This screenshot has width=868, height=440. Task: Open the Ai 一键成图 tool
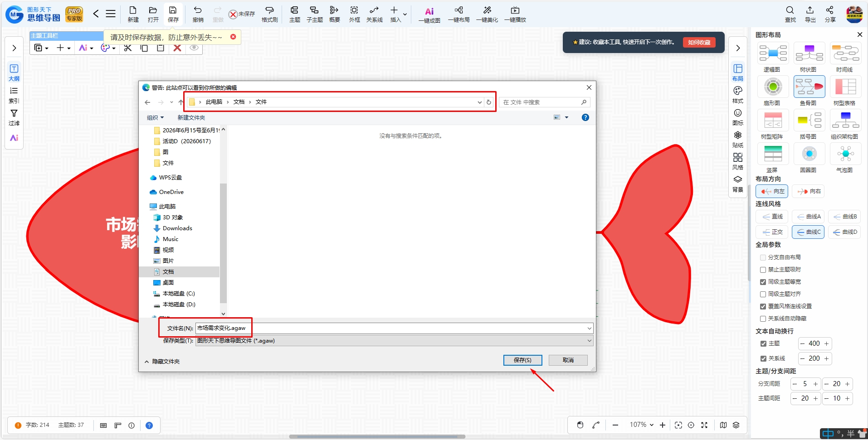tap(429, 14)
